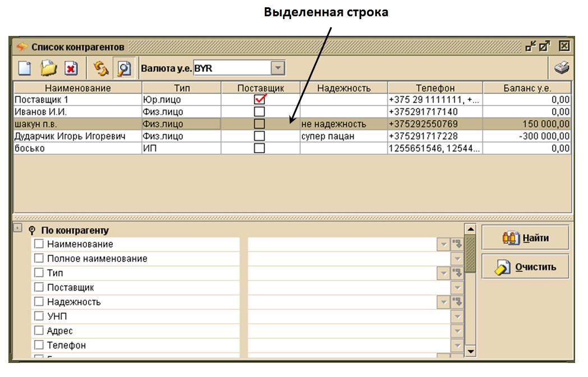Click the pick-list icon in Надежность filter row
The image size is (588, 377).
457,302
